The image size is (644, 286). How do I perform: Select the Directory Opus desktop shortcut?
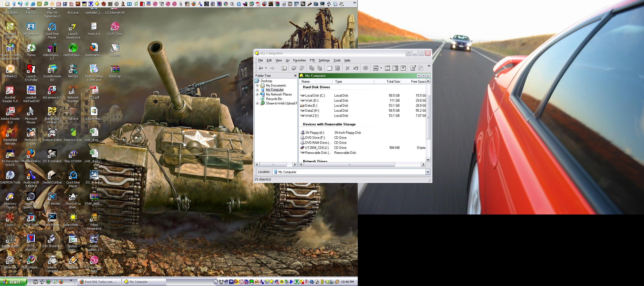point(10,200)
